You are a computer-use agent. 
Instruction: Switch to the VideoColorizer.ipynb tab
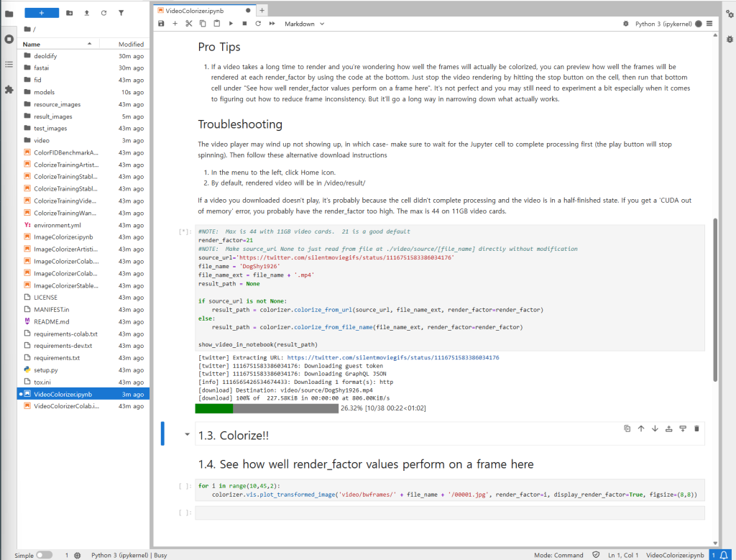coord(201,10)
